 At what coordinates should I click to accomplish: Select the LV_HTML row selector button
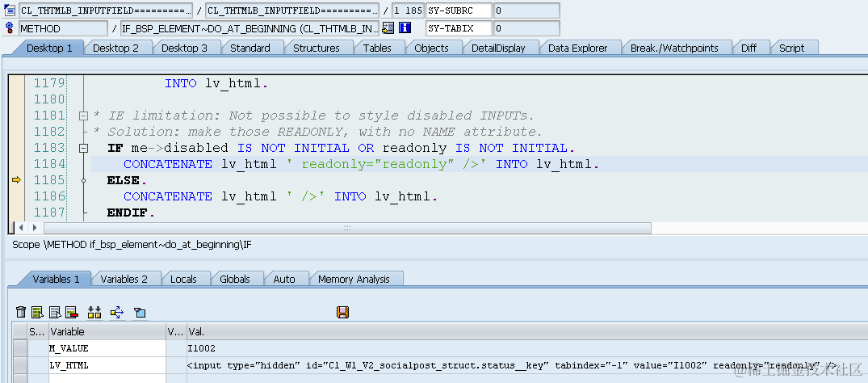(x=20, y=365)
